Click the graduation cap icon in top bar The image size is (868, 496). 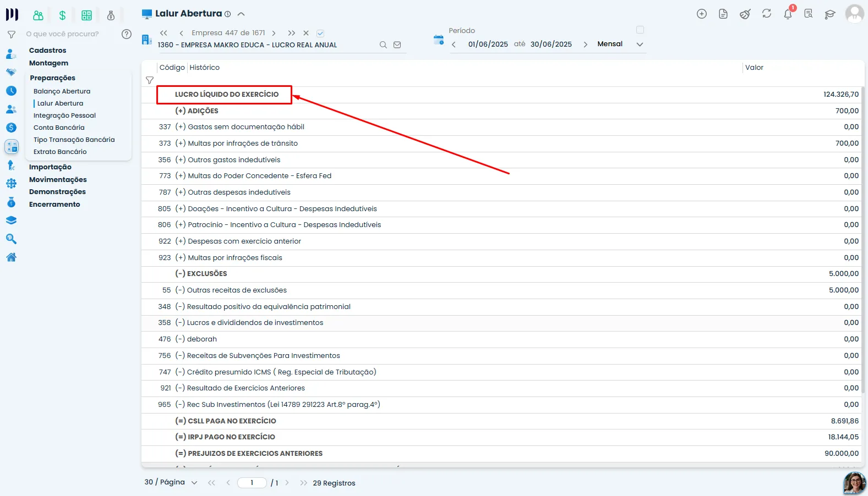[x=829, y=14]
